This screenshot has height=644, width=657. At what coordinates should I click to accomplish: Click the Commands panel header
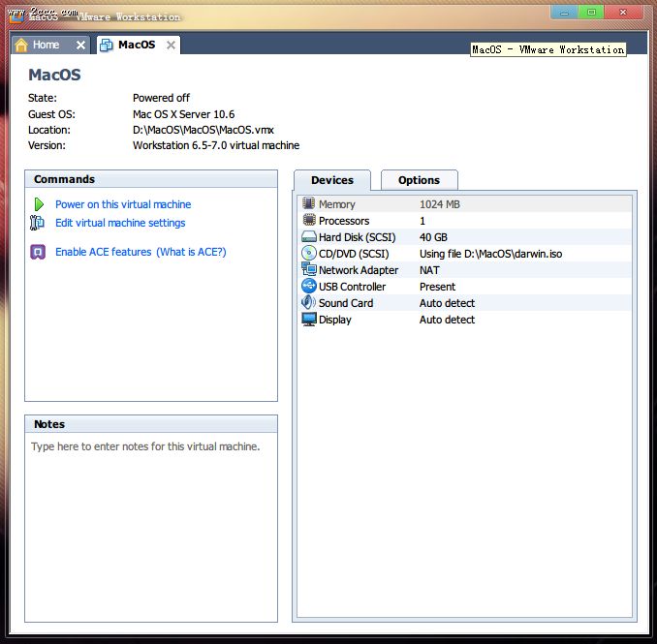[x=151, y=179]
